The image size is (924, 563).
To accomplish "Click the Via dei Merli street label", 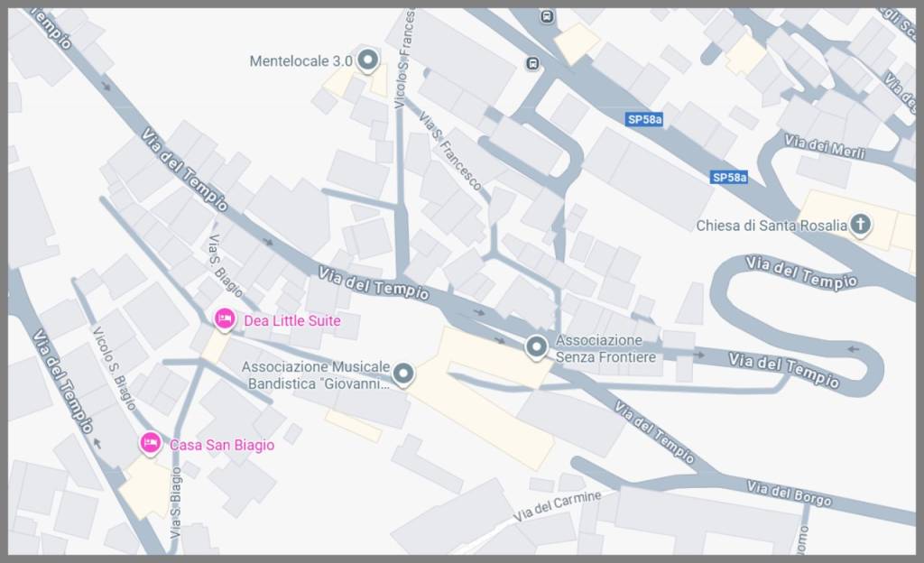I will (825, 147).
